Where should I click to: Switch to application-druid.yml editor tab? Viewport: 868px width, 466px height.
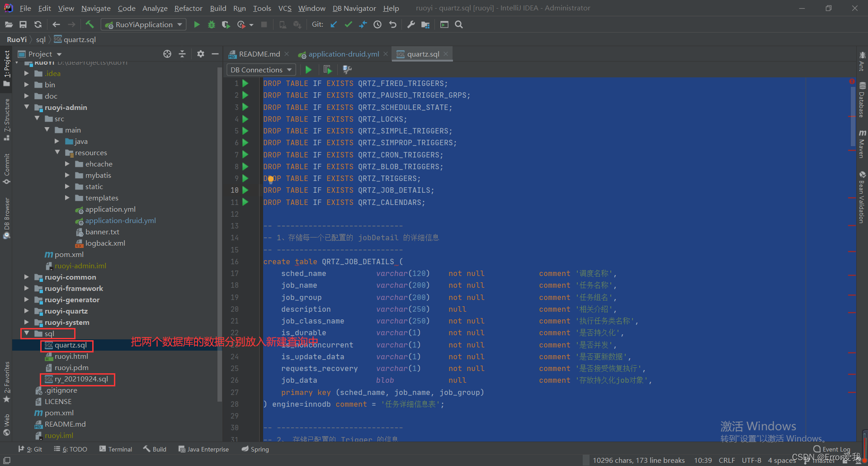click(x=343, y=54)
